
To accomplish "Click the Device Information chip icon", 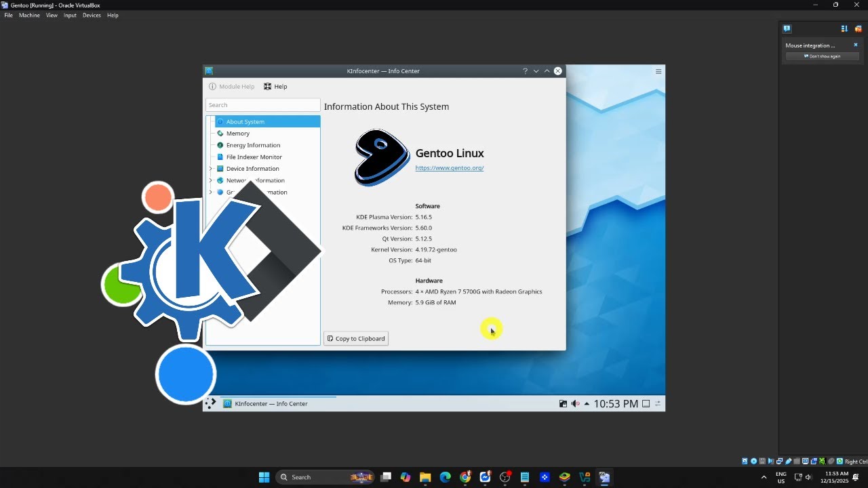I will (220, 169).
